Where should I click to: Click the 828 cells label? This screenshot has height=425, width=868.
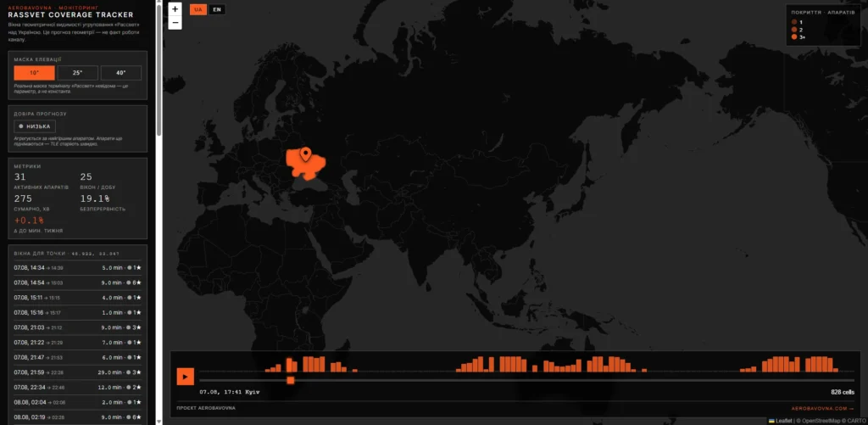pos(843,392)
